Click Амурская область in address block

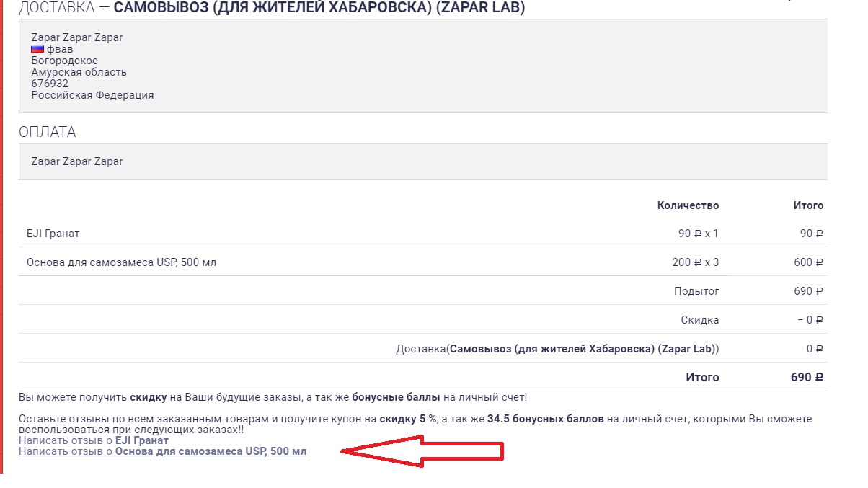(x=79, y=72)
